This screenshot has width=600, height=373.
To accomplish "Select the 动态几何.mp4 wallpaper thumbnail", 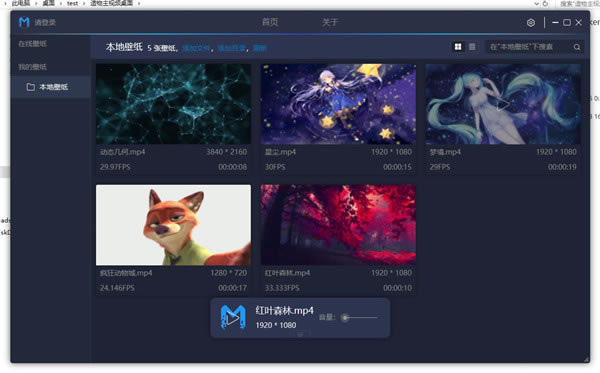I will [173, 104].
